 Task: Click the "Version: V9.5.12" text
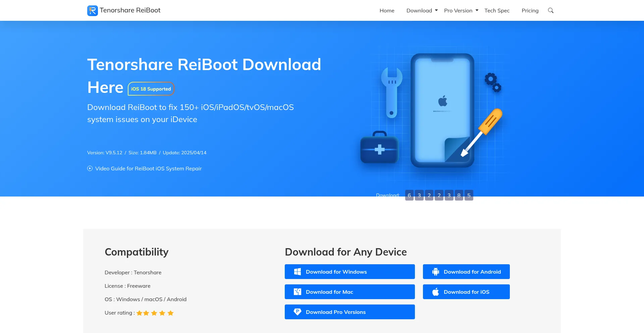[105, 153]
